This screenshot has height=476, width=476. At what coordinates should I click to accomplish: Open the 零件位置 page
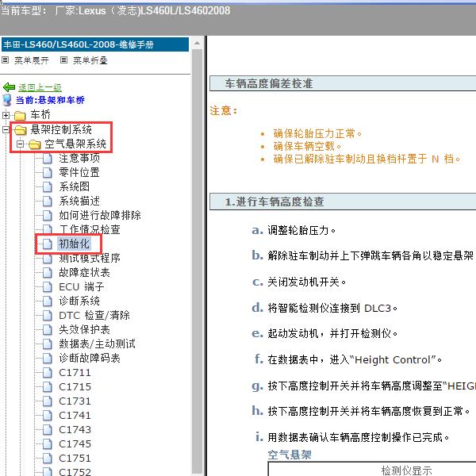click(79, 172)
